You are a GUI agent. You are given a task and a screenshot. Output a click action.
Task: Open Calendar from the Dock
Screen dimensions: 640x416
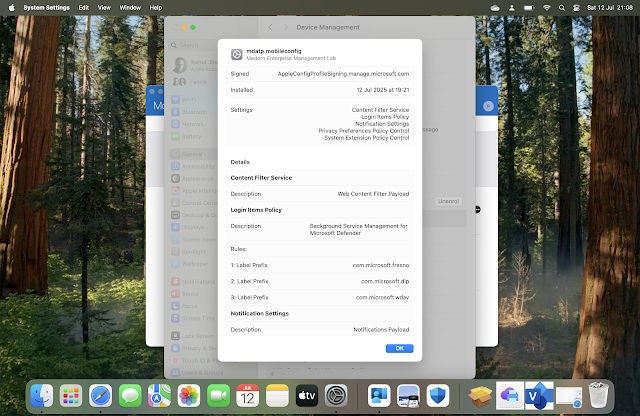click(x=248, y=396)
